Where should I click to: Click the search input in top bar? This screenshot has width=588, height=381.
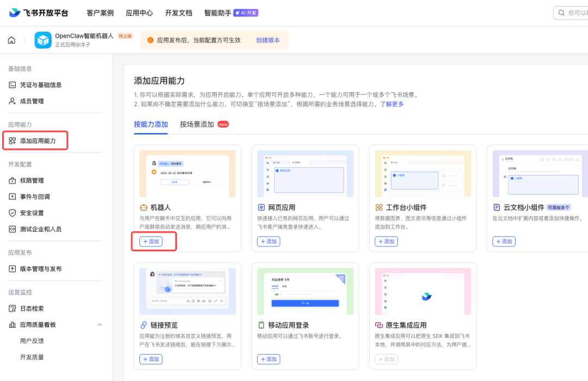point(571,13)
